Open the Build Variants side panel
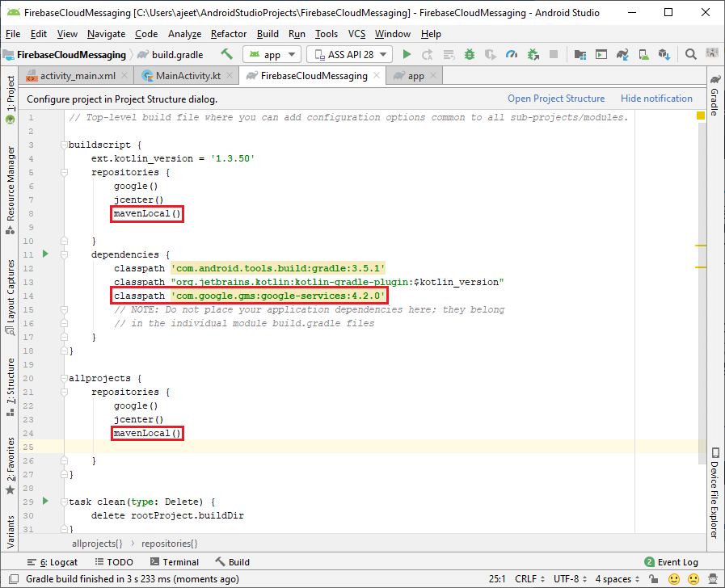 point(11,531)
